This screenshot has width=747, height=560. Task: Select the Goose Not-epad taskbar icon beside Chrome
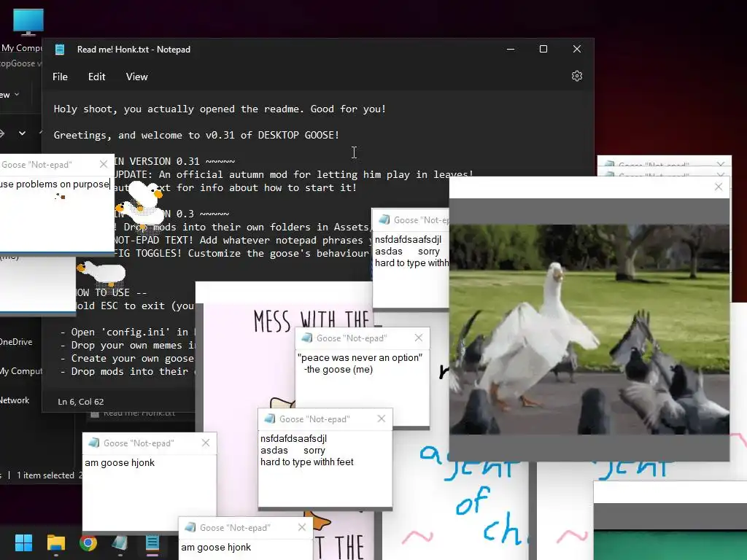coord(120,542)
